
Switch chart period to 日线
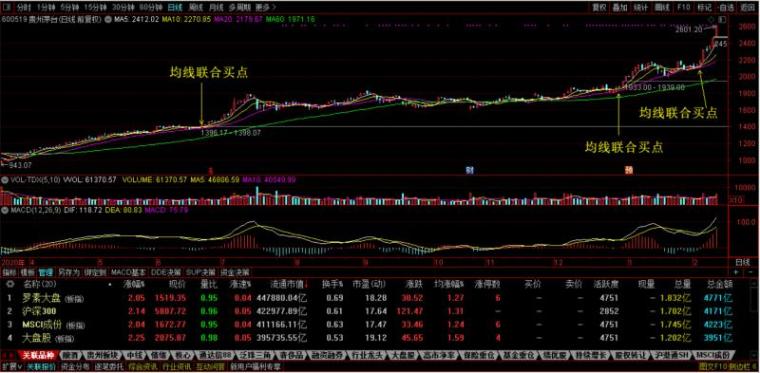tap(175, 7)
